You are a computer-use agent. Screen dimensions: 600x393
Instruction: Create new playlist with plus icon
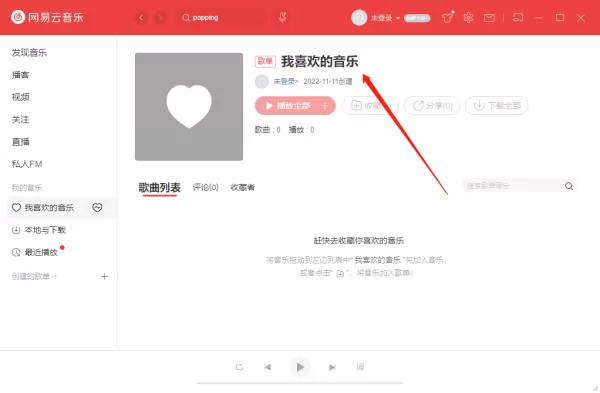point(104,276)
